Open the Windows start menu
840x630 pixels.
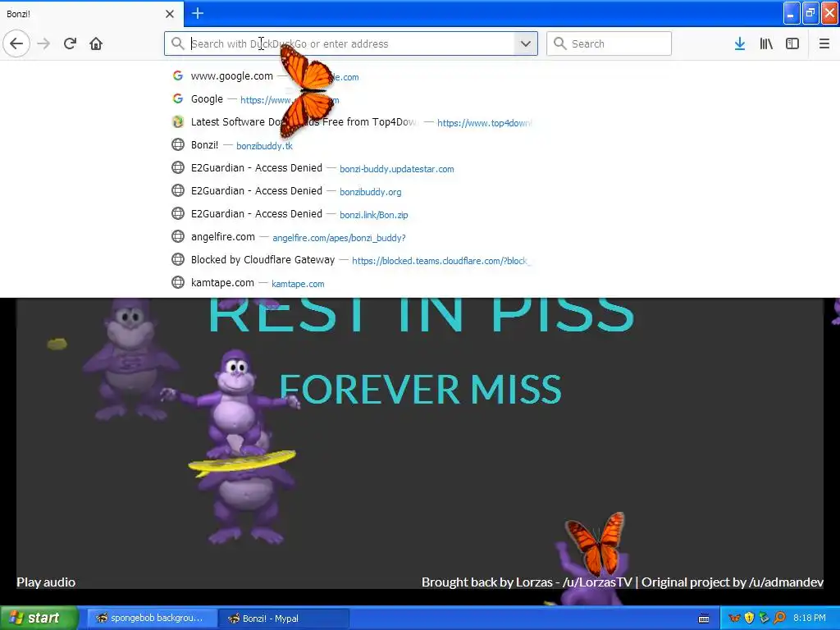[x=39, y=619]
